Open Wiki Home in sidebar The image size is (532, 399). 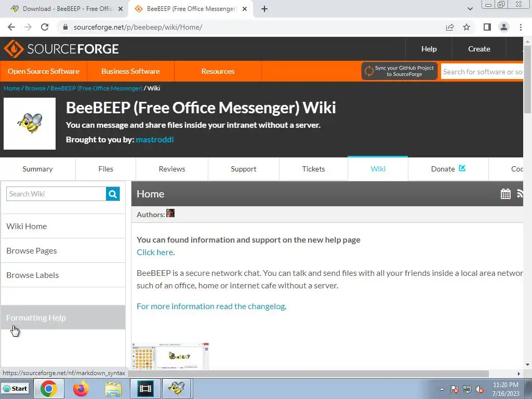(x=63, y=227)
